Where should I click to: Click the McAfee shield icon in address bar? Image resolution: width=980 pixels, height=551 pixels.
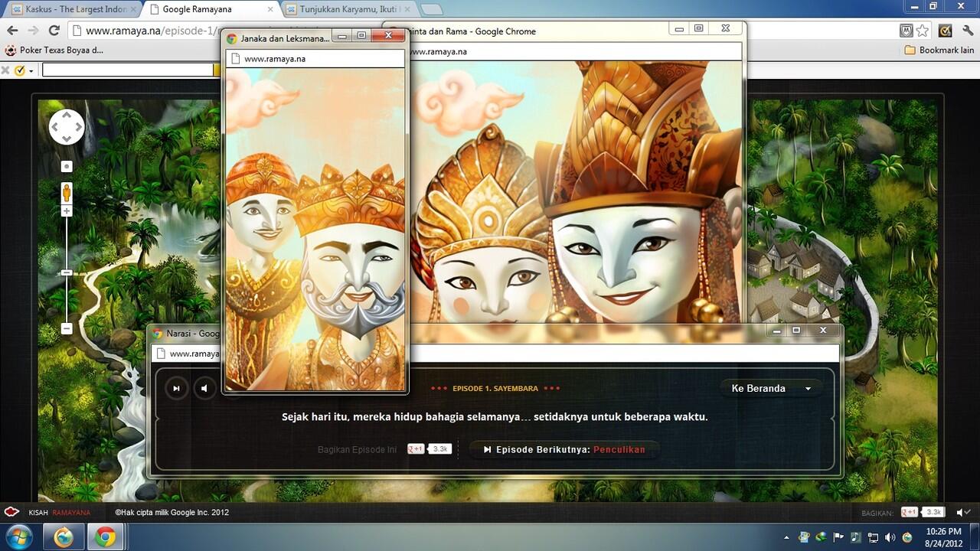coord(906,31)
